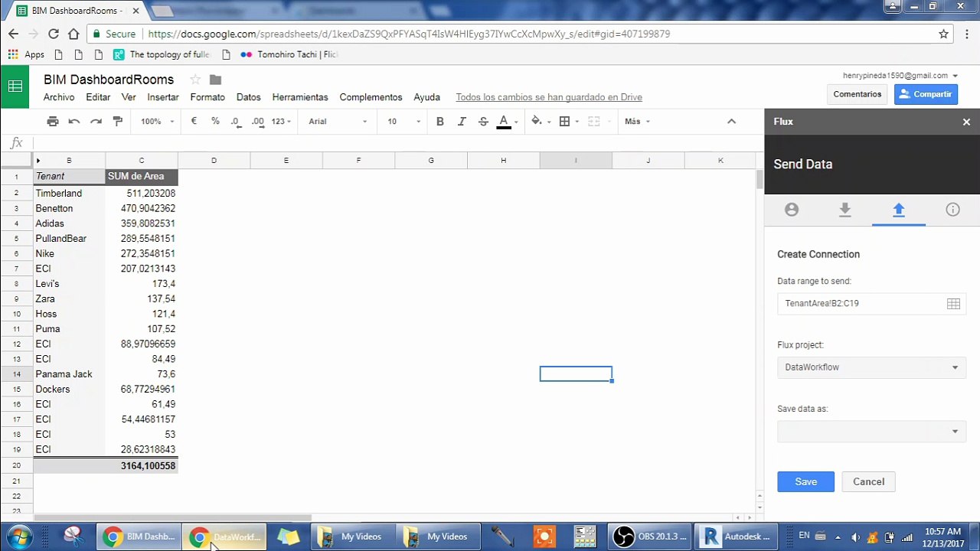Switch to Flux receive data download icon
980x551 pixels.
(845, 210)
